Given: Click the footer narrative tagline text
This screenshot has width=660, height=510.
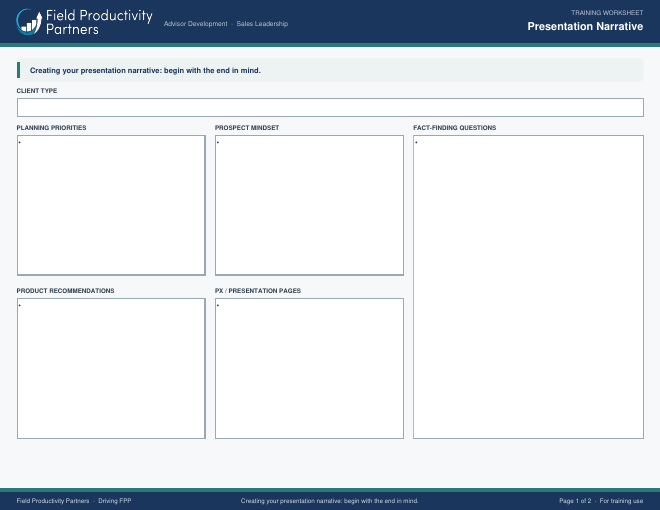Looking at the screenshot, I should 330,501.
